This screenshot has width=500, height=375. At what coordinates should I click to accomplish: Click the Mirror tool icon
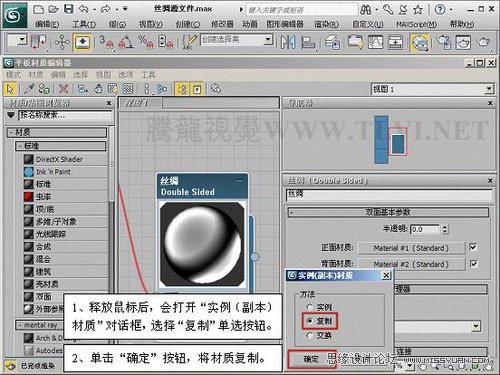coord(287,42)
